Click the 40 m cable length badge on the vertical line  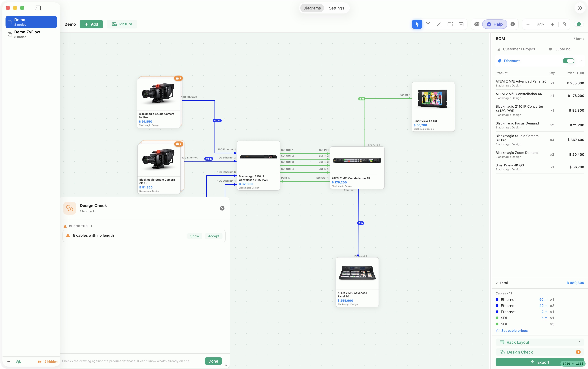tap(217, 120)
